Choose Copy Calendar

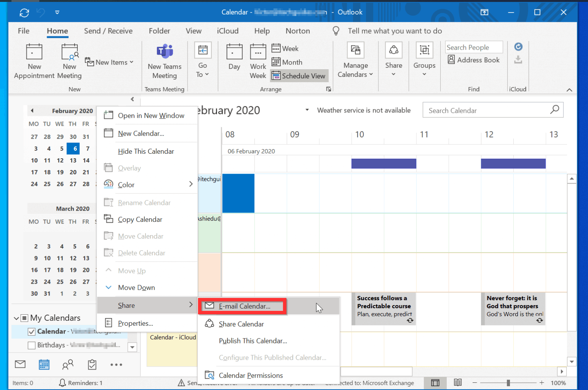click(x=147, y=219)
